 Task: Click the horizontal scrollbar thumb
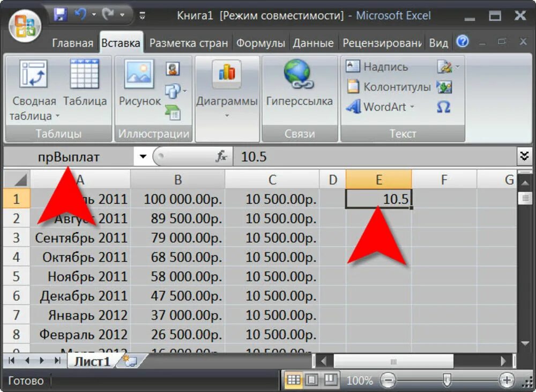pos(393,361)
